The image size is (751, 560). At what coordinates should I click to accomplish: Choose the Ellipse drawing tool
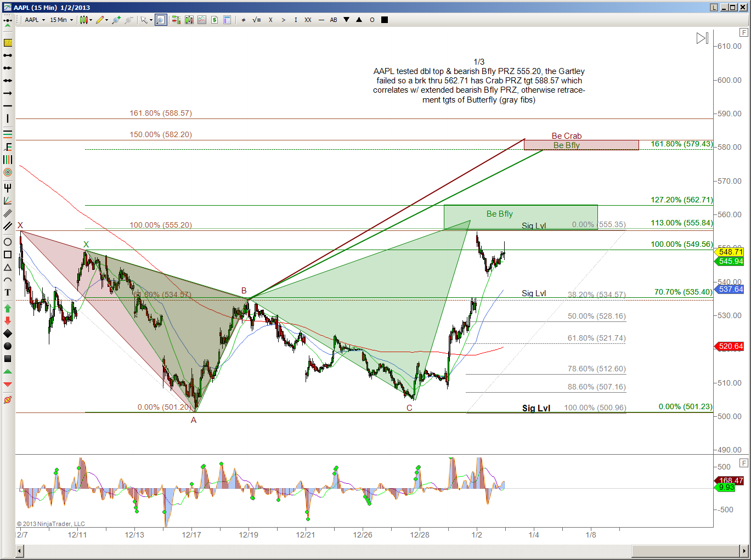(8, 242)
